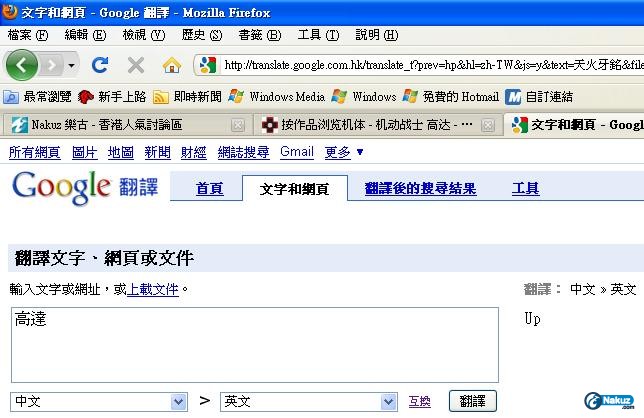Click the Google site icon in the address bar
The width and height of the screenshot is (644, 418).
pyautogui.click(x=208, y=65)
